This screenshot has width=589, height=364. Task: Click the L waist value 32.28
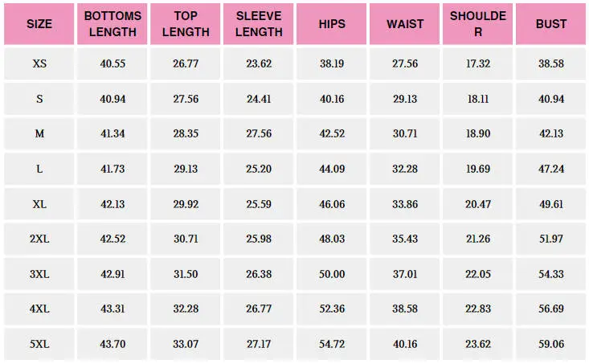click(405, 169)
